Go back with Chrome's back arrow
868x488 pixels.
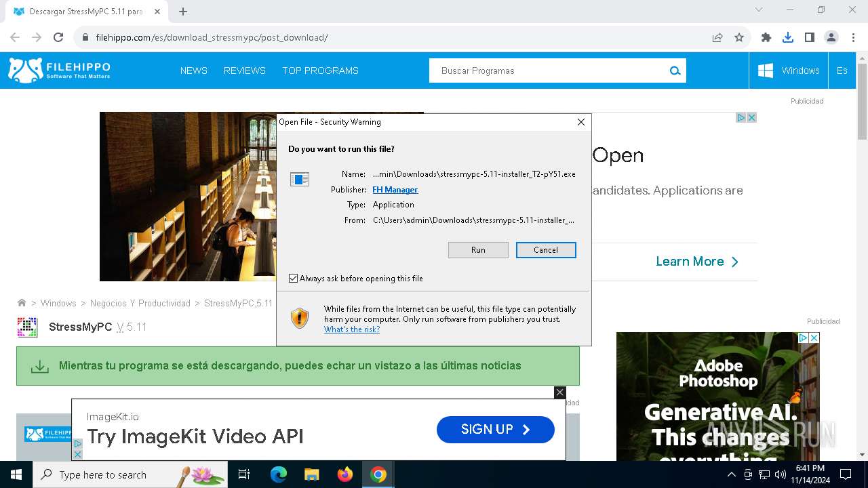[x=15, y=37]
